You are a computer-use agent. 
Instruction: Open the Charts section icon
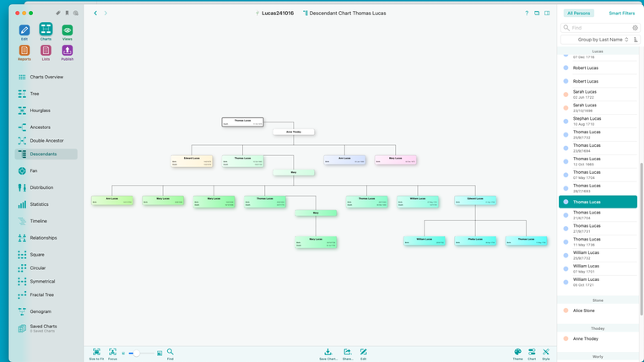46,30
